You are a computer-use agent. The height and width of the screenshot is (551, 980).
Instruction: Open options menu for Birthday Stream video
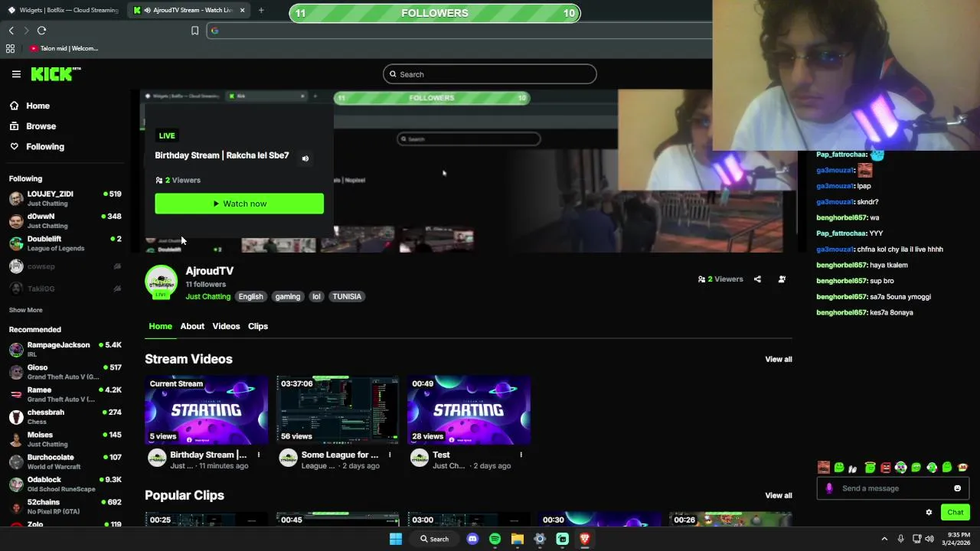[x=258, y=455]
